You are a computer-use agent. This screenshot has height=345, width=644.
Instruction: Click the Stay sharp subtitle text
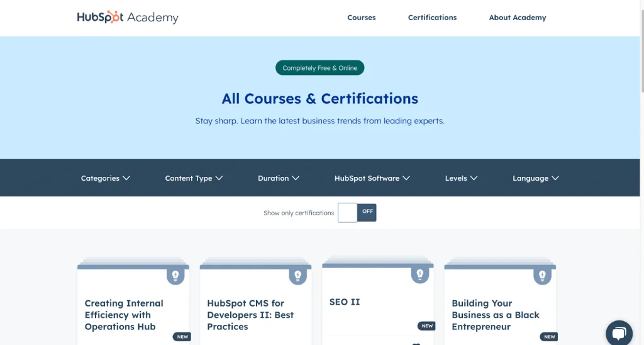(320, 121)
